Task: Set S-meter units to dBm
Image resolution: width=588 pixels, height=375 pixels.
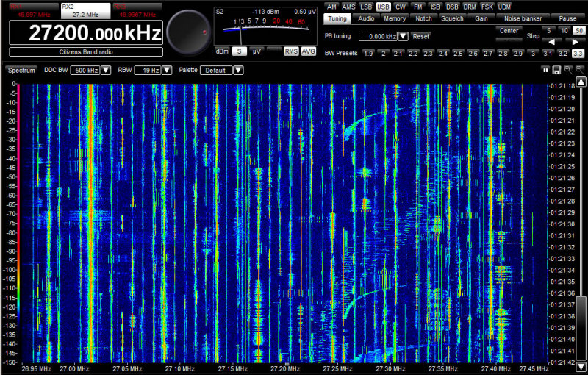Action: click(222, 51)
